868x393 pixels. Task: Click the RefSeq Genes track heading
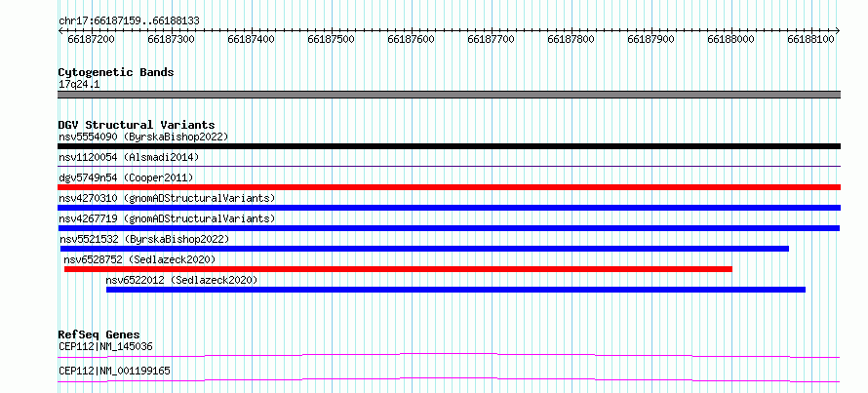click(99, 334)
